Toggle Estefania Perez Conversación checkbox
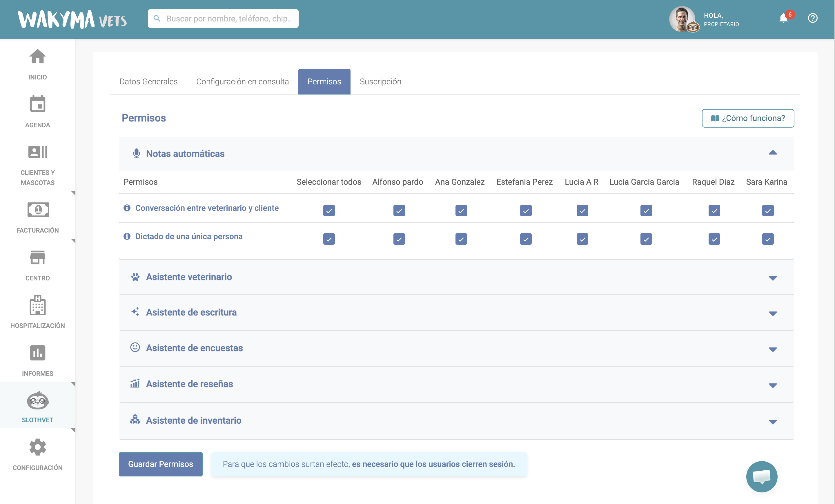 pos(526,211)
